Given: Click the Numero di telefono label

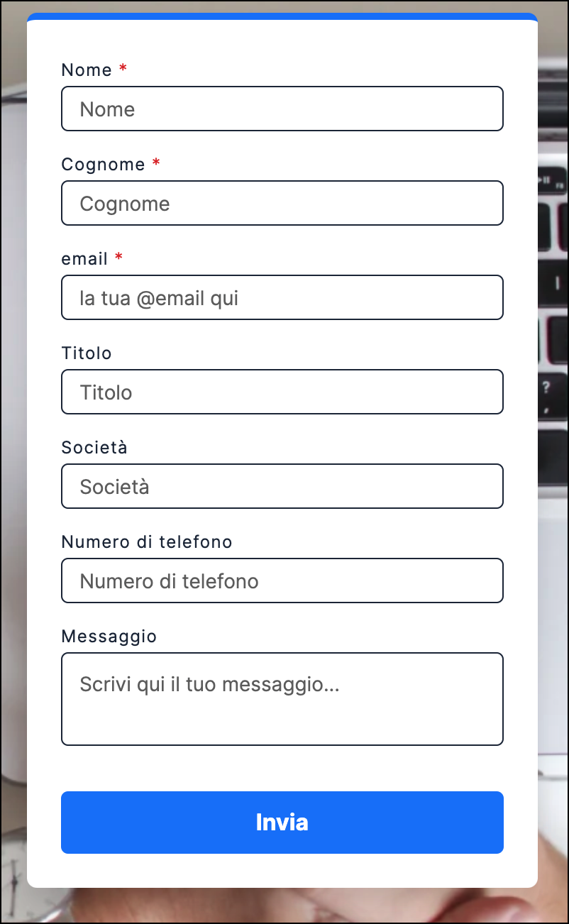Looking at the screenshot, I should (x=146, y=541).
